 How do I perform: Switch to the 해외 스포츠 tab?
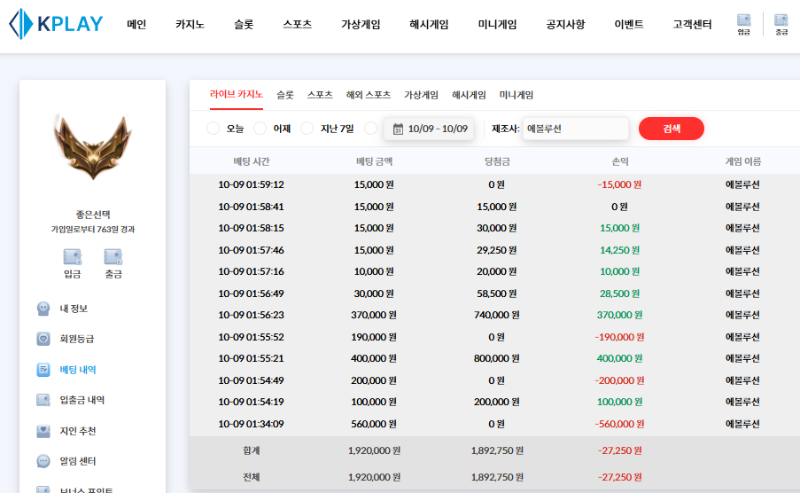[368, 95]
